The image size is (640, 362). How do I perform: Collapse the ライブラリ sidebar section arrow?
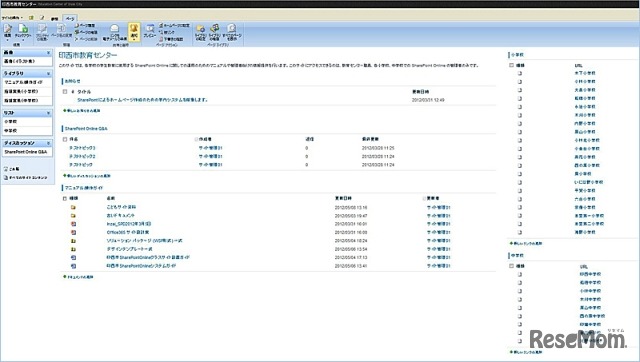pos(48,73)
